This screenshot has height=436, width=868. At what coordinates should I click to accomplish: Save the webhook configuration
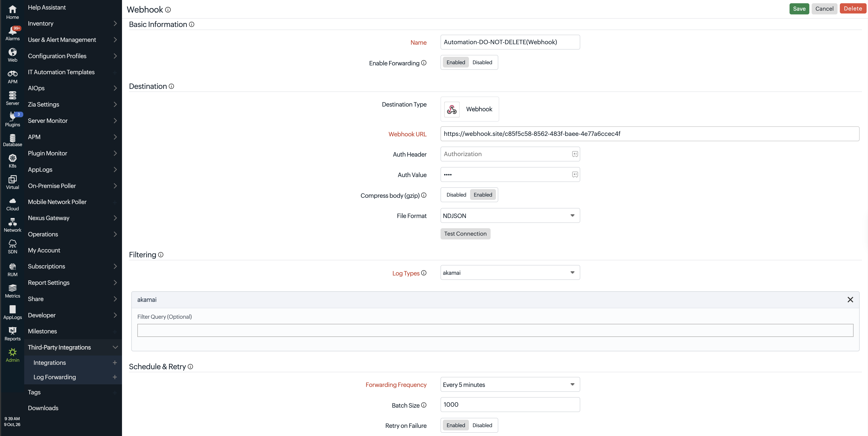click(x=799, y=9)
